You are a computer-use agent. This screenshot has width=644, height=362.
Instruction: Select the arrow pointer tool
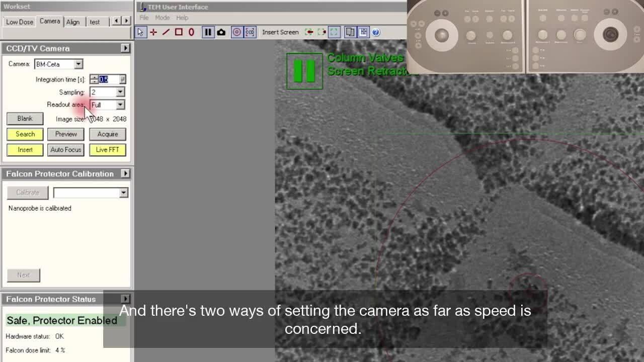[x=140, y=32]
